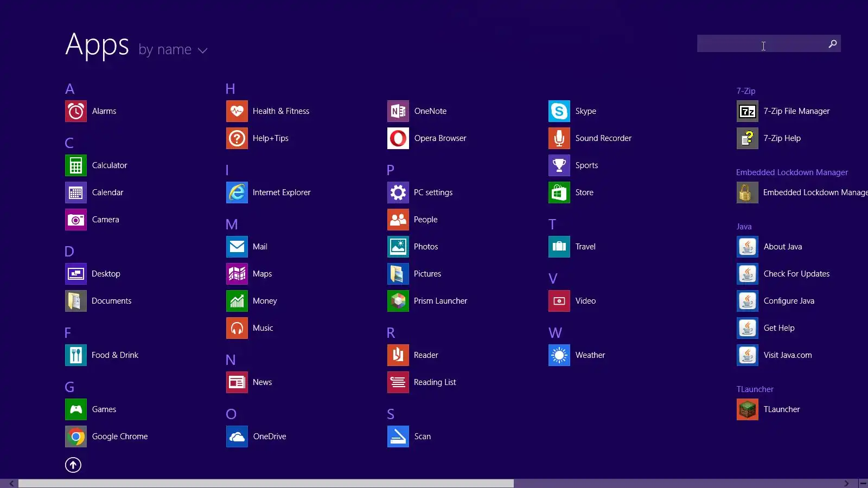Launch Google Chrome icon
The height and width of the screenshot is (488, 868).
point(76,436)
